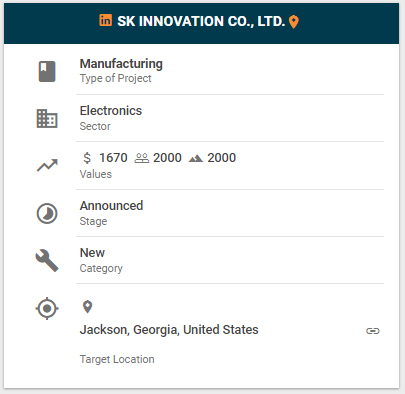Click the mountain area icon in Values

(x=196, y=158)
